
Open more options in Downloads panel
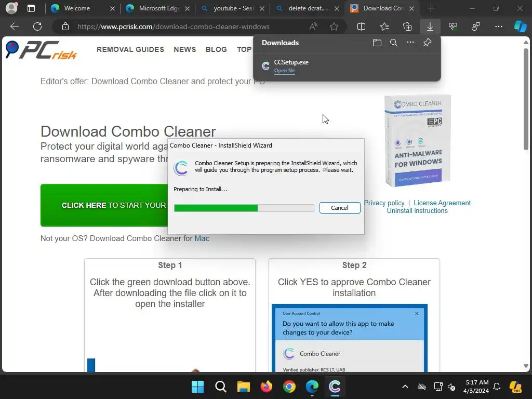click(x=410, y=43)
